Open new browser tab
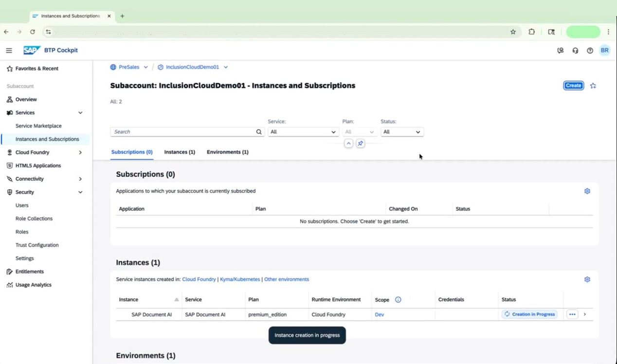Viewport: 617px width, 364px height. (x=122, y=16)
